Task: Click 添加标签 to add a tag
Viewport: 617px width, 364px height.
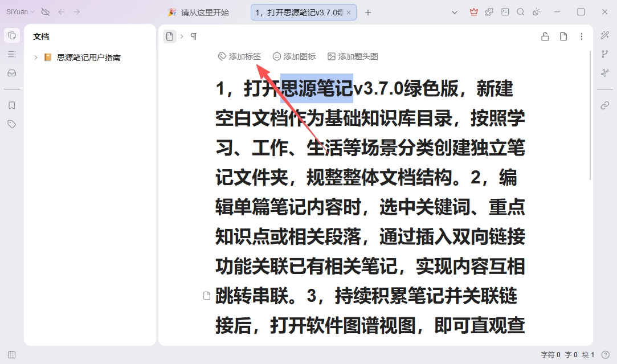Action: tap(240, 56)
